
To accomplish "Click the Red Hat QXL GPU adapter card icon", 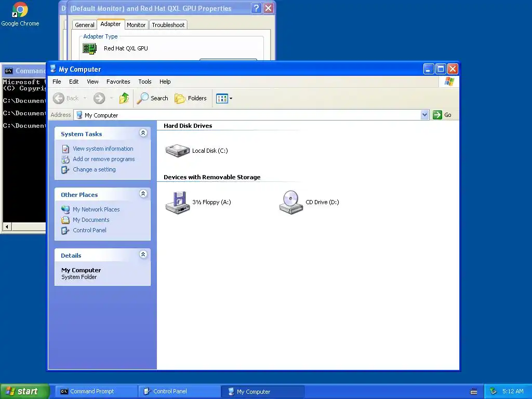I will (x=90, y=49).
